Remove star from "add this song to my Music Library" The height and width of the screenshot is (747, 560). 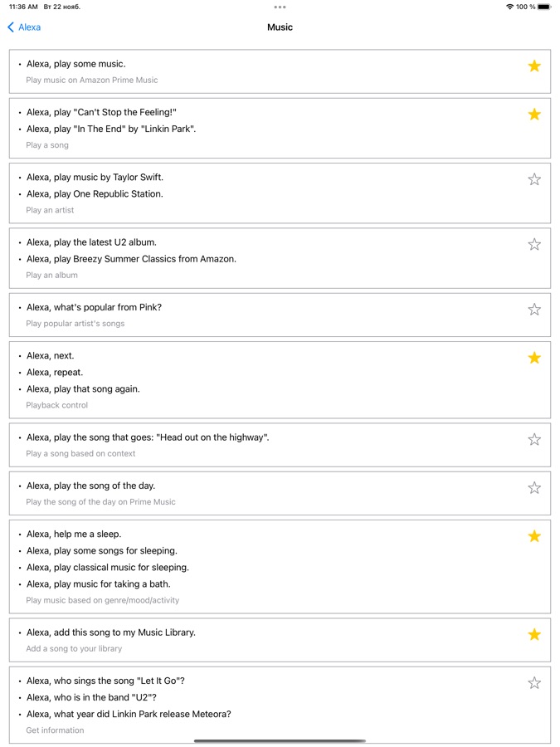534,634
